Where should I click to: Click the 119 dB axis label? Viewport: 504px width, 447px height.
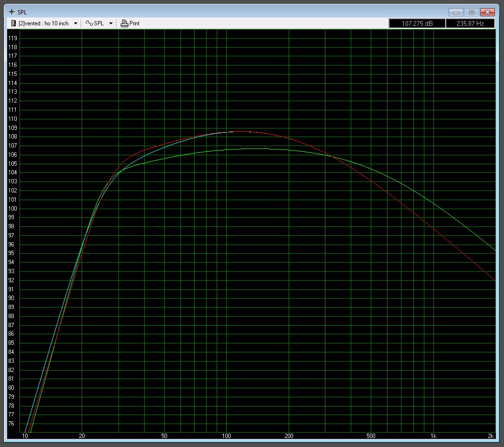pyautogui.click(x=12, y=38)
